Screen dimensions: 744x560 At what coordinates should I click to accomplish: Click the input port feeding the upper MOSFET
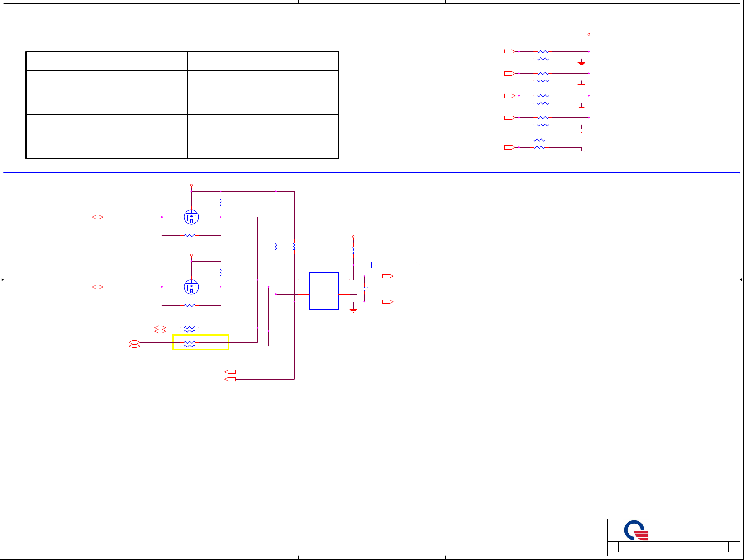[x=97, y=217]
